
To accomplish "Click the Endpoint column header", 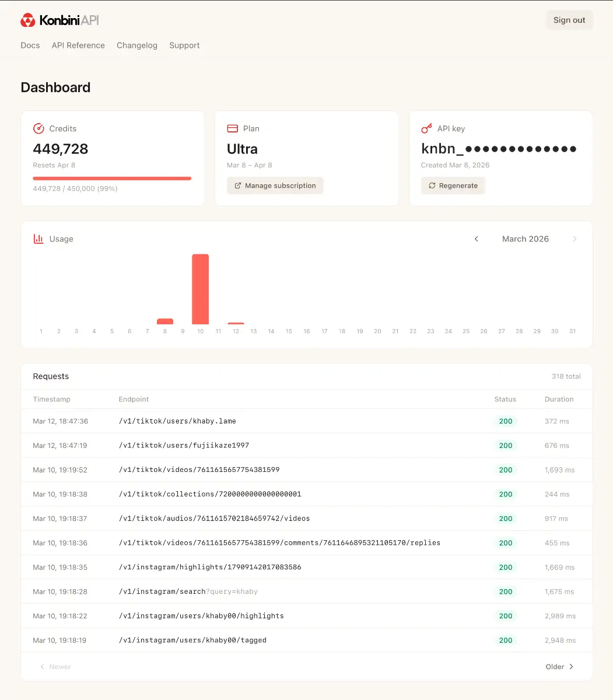I will [134, 400].
